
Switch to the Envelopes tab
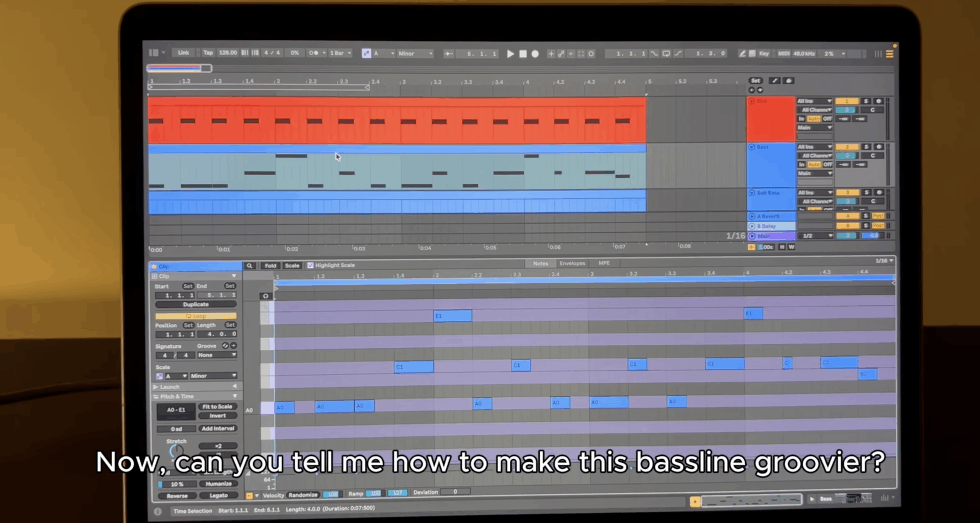[x=572, y=263]
